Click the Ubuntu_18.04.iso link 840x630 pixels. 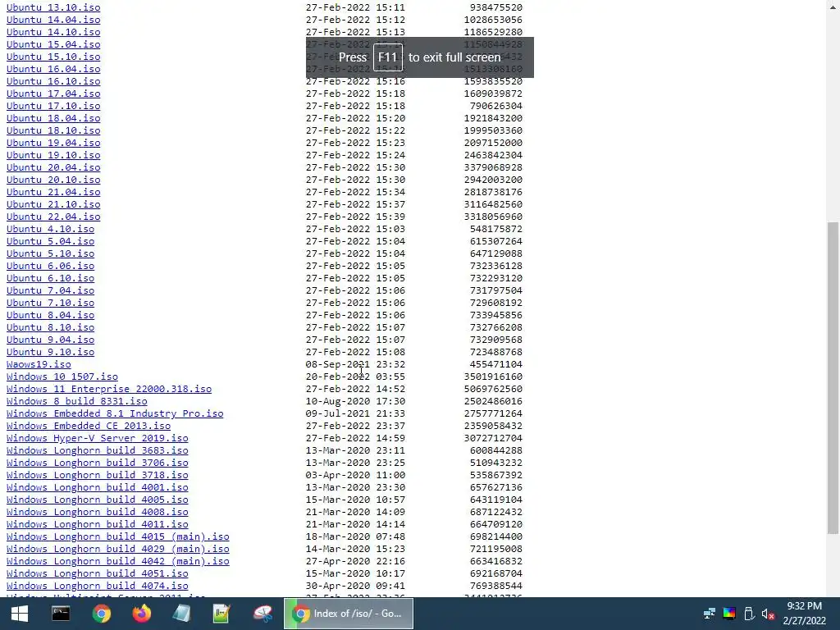[x=53, y=118]
